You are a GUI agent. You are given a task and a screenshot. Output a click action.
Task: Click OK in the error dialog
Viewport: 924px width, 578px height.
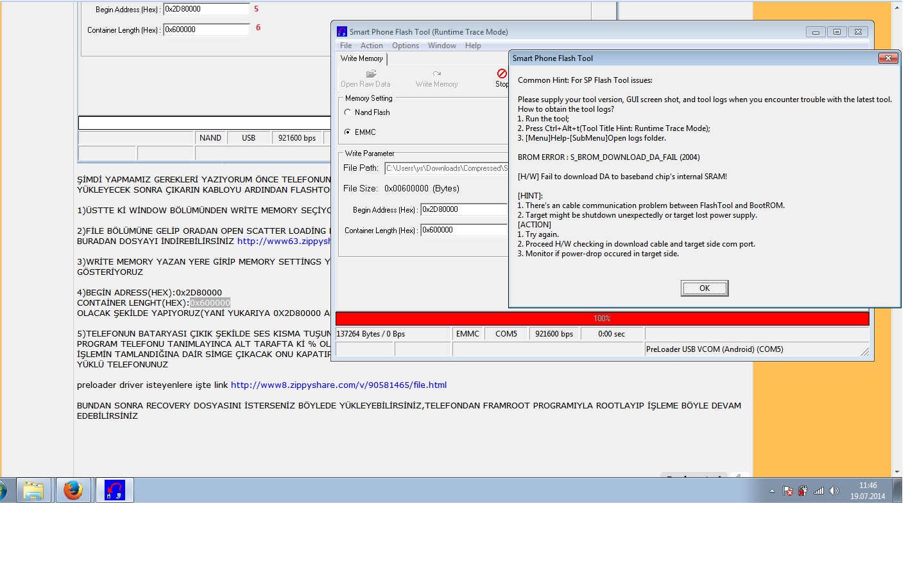point(705,288)
